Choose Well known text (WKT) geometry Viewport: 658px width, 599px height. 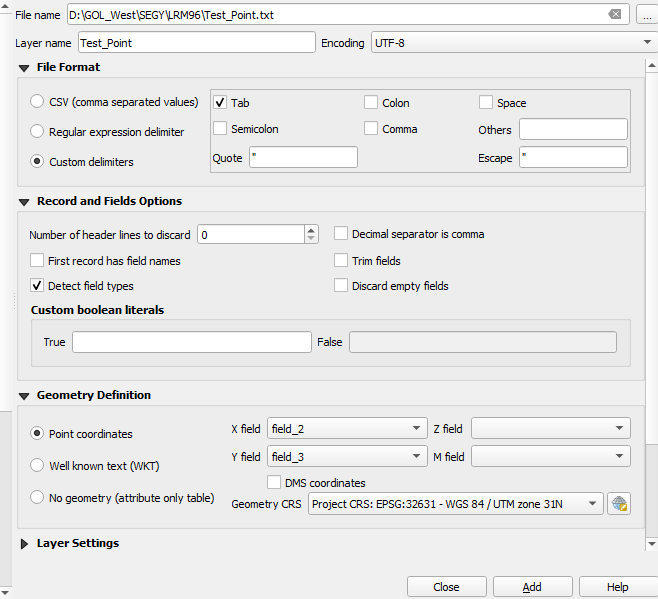pos(38,466)
